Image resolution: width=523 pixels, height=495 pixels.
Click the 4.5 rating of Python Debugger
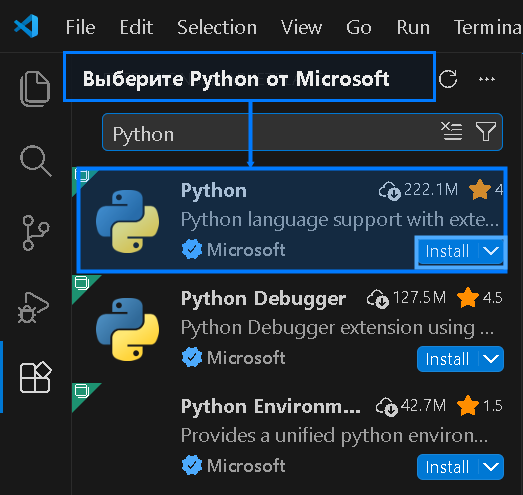point(493,298)
